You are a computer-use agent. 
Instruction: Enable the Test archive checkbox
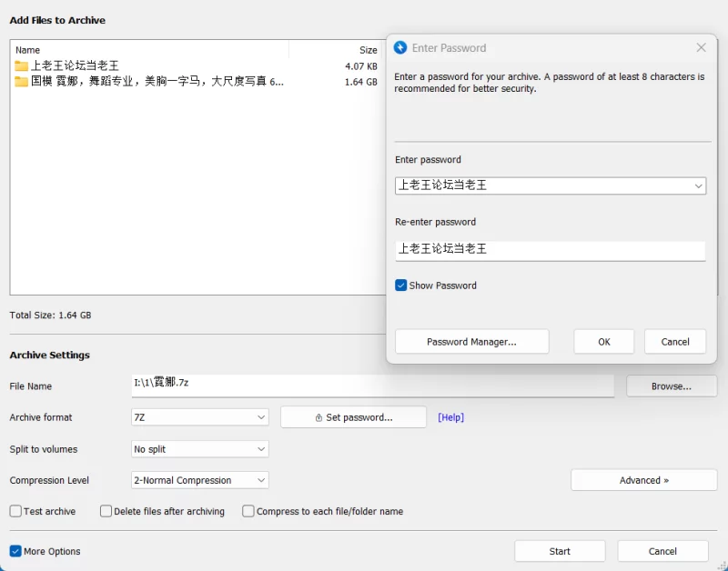click(x=15, y=511)
